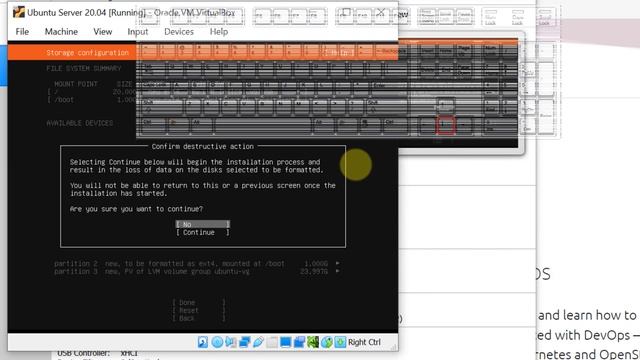Click the USB devices status icon
This screenshot has width=640, height=360.
pos(258,342)
